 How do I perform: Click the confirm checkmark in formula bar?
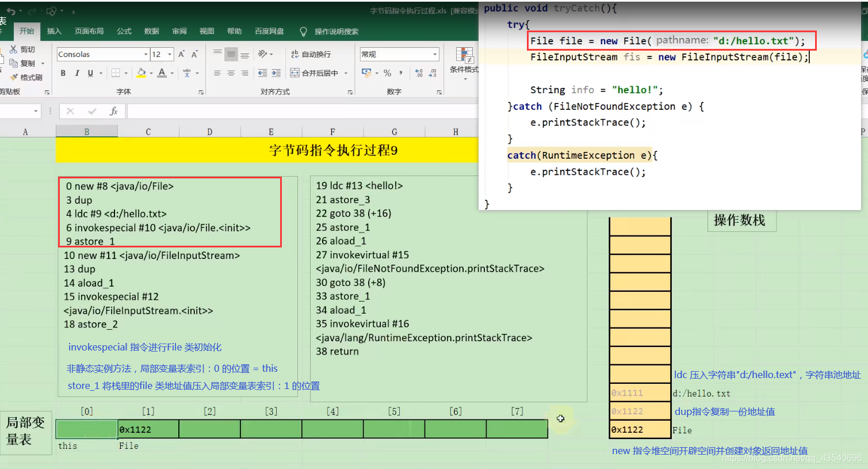click(92, 111)
